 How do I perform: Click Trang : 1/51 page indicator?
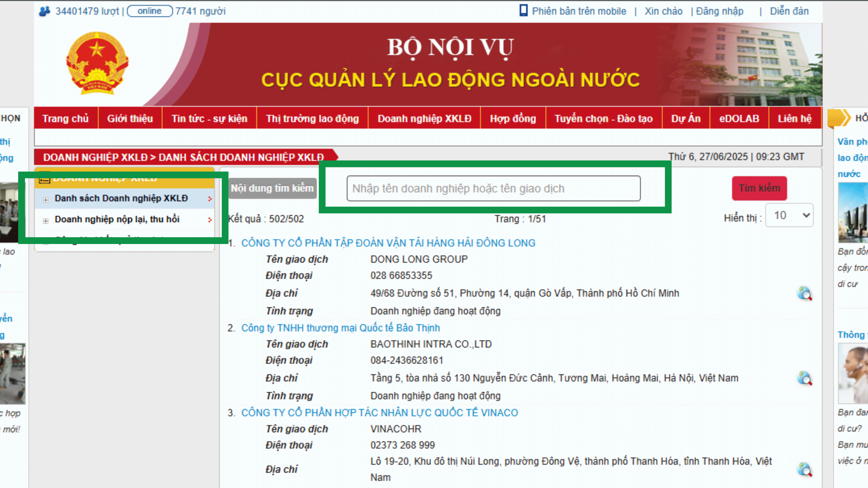coord(520,219)
